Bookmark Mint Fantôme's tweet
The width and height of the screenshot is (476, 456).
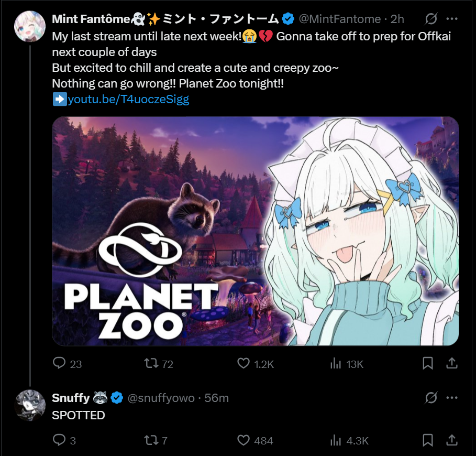[x=427, y=363]
